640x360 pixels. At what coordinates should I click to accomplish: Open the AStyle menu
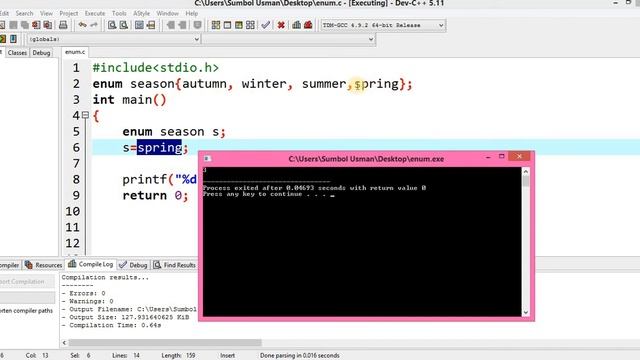tap(142, 13)
